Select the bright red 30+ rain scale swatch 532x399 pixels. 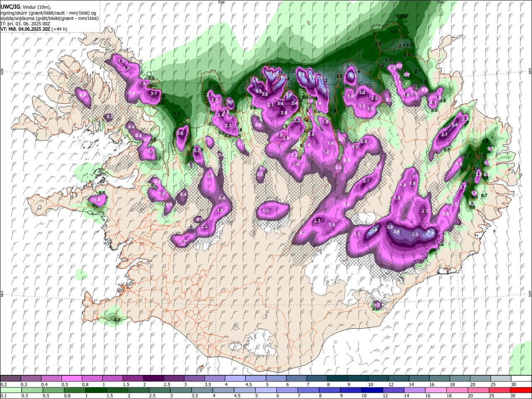point(521,390)
